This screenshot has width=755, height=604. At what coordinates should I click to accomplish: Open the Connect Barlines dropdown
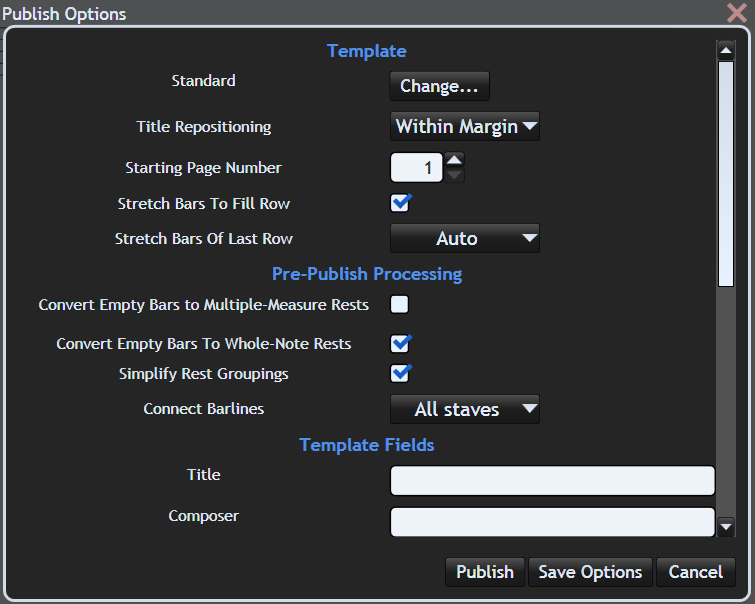click(465, 409)
